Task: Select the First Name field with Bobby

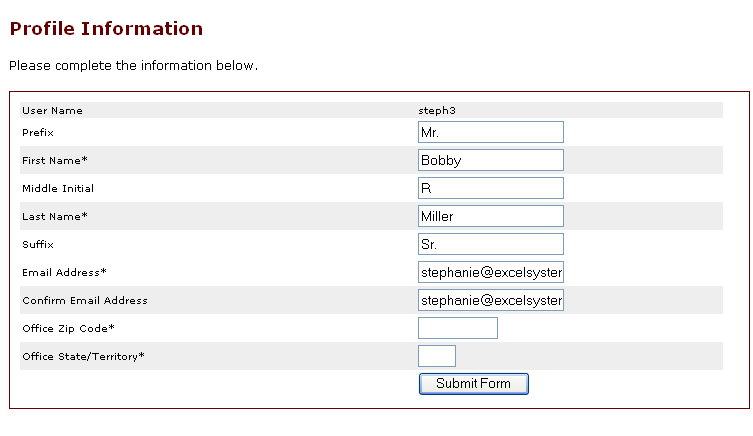Action: [491, 160]
